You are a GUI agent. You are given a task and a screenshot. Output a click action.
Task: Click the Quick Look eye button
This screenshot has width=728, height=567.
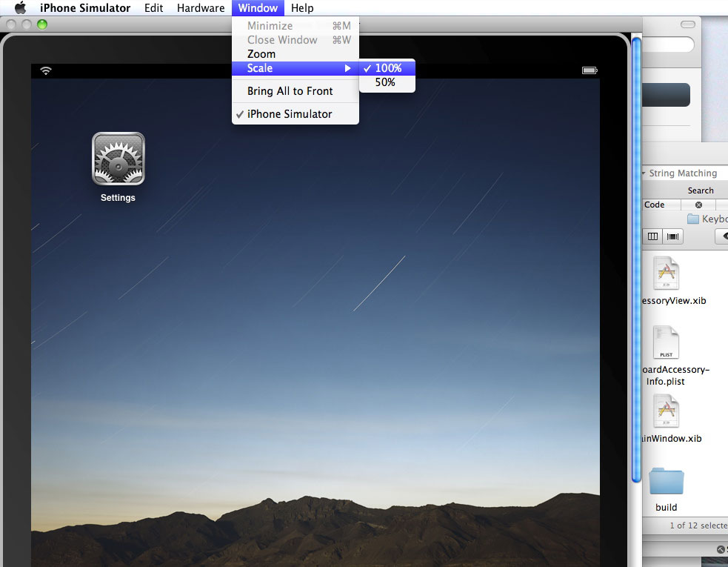[722, 236]
